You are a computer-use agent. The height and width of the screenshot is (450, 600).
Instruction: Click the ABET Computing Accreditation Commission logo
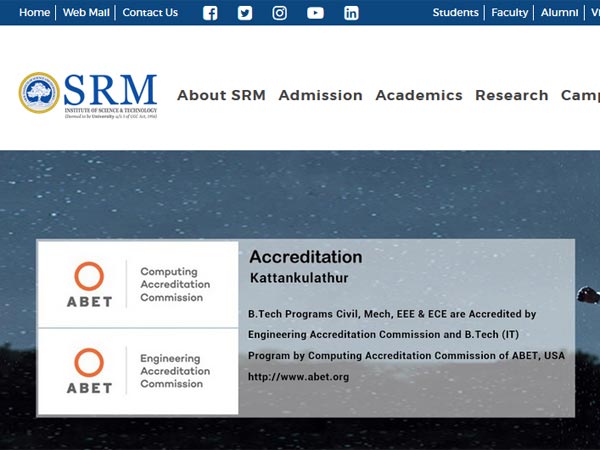[138, 284]
